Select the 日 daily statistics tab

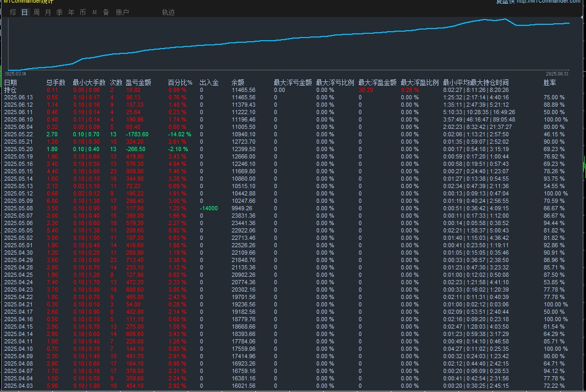coord(24,12)
